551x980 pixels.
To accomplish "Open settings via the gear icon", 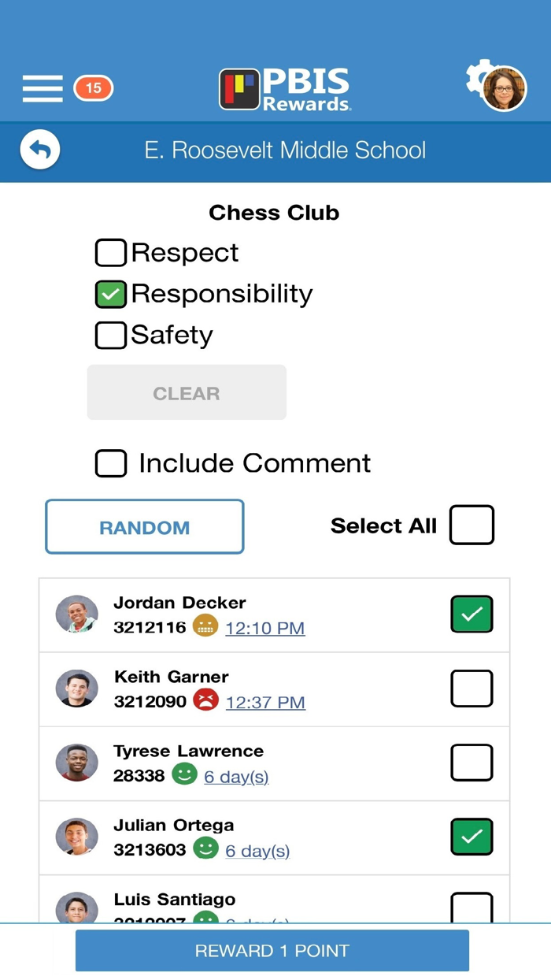I will pos(476,77).
